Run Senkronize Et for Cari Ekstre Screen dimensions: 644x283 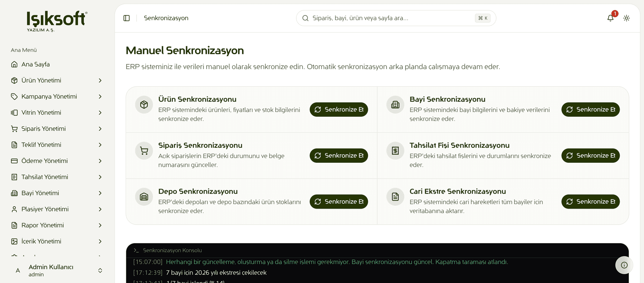(591, 202)
